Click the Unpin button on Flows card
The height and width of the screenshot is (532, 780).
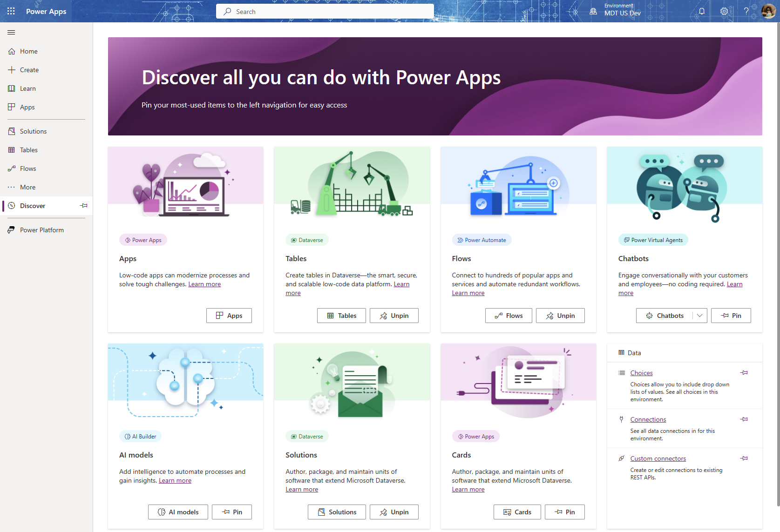pyautogui.click(x=560, y=316)
